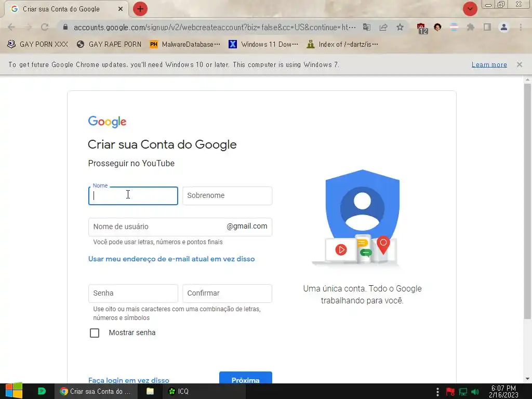The height and width of the screenshot is (399, 532).
Task: Expand the red tab search dropdown
Action: (470, 9)
